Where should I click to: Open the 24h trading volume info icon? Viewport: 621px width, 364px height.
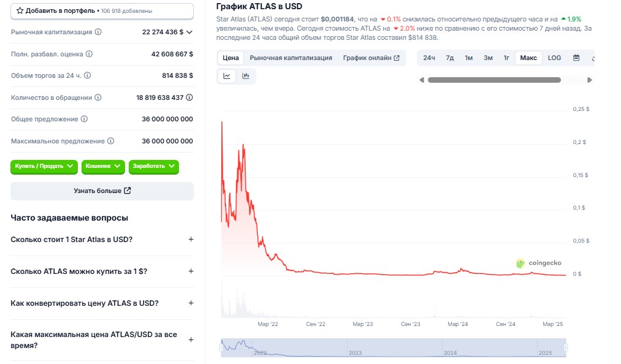point(87,75)
